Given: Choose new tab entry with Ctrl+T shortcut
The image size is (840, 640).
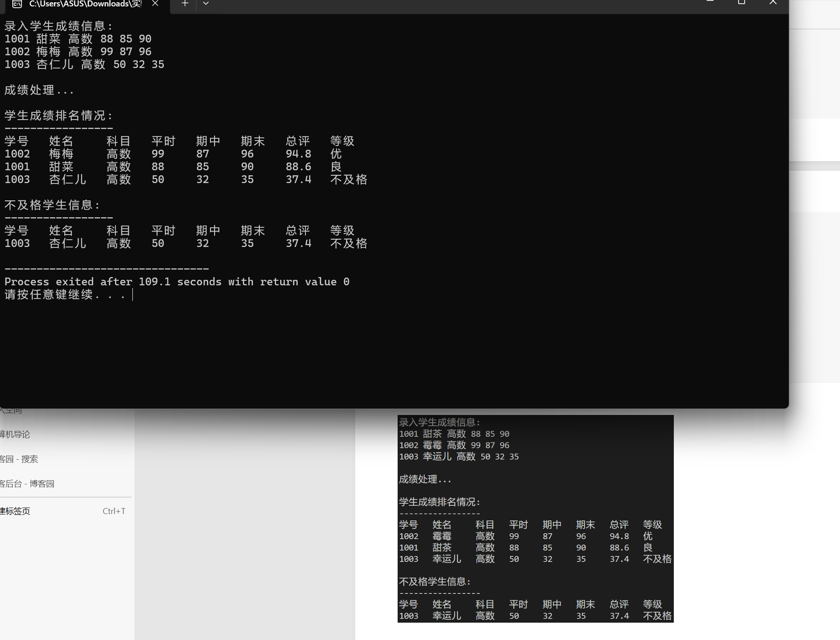Looking at the screenshot, I should [63, 511].
